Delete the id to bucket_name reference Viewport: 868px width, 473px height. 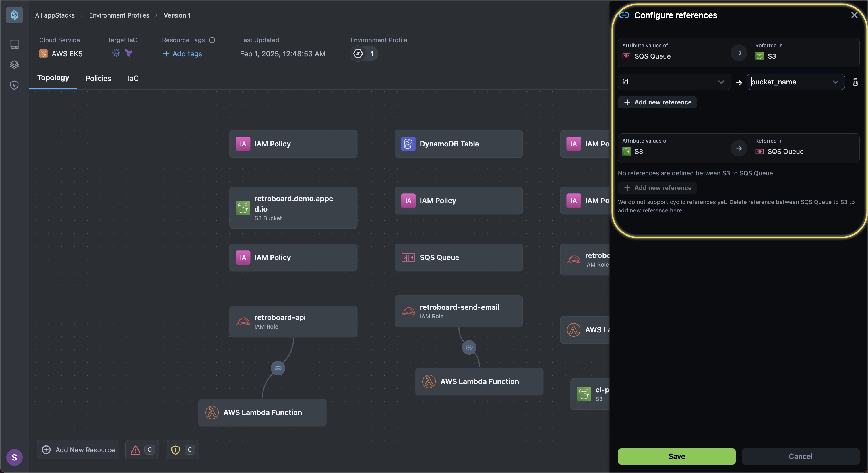855,82
